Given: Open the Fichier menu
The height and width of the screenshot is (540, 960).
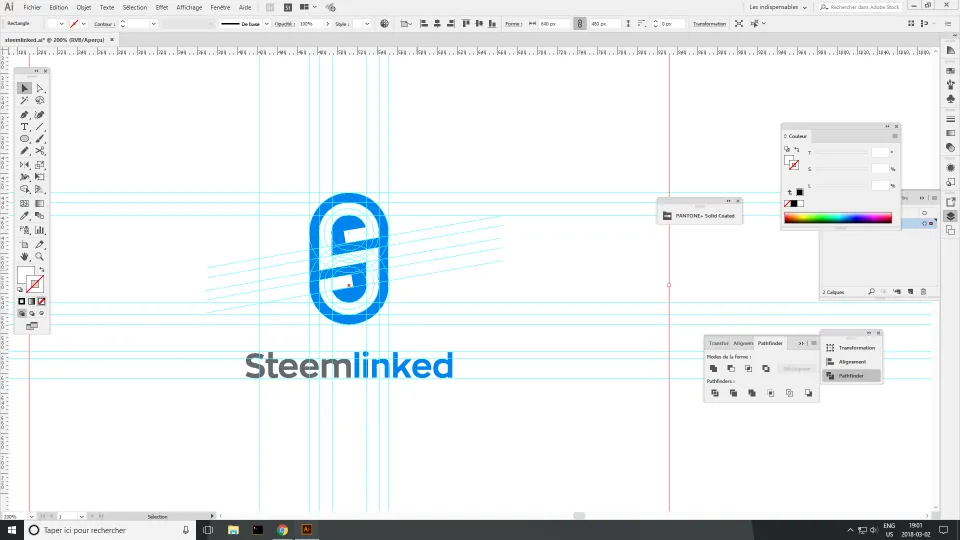Looking at the screenshot, I should (x=32, y=7).
